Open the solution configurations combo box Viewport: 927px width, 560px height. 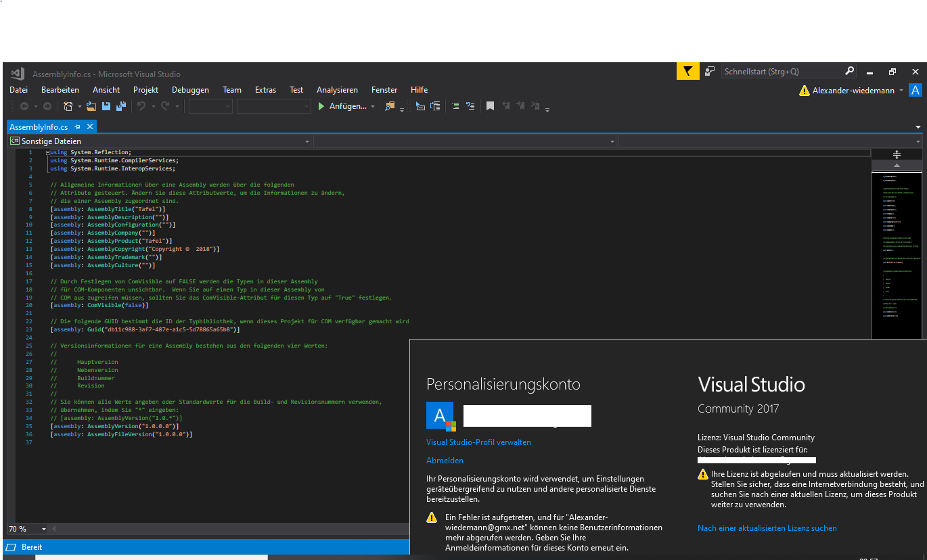pyautogui.click(x=210, y=106)
